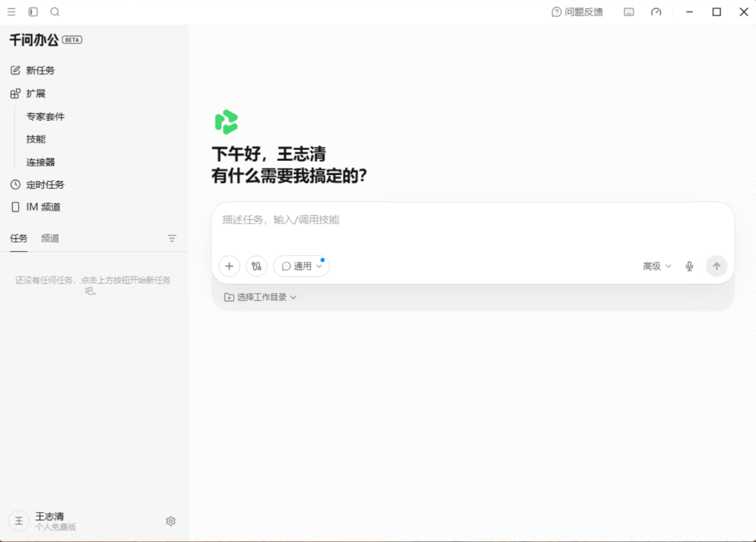The height and width of the screenshot is (542, 756).
Task: Open 选择工作目录 dropdown
Action: (x=260, y=297)
